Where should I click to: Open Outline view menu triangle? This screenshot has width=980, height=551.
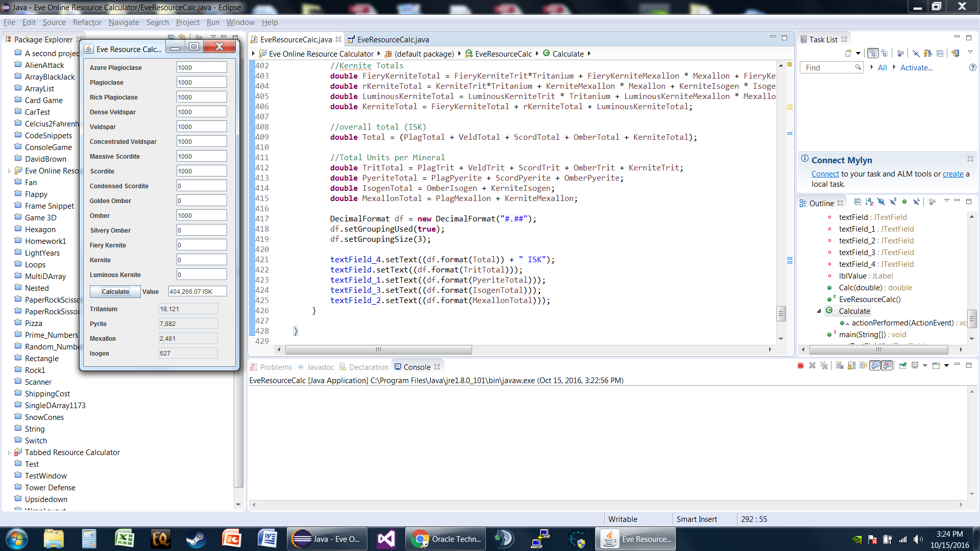pos(946,201)
